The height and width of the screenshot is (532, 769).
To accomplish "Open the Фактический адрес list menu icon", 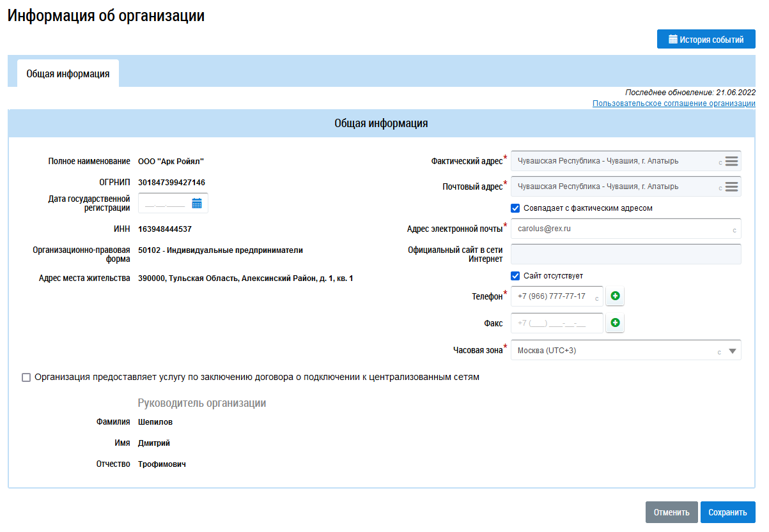I will [731, 162].
